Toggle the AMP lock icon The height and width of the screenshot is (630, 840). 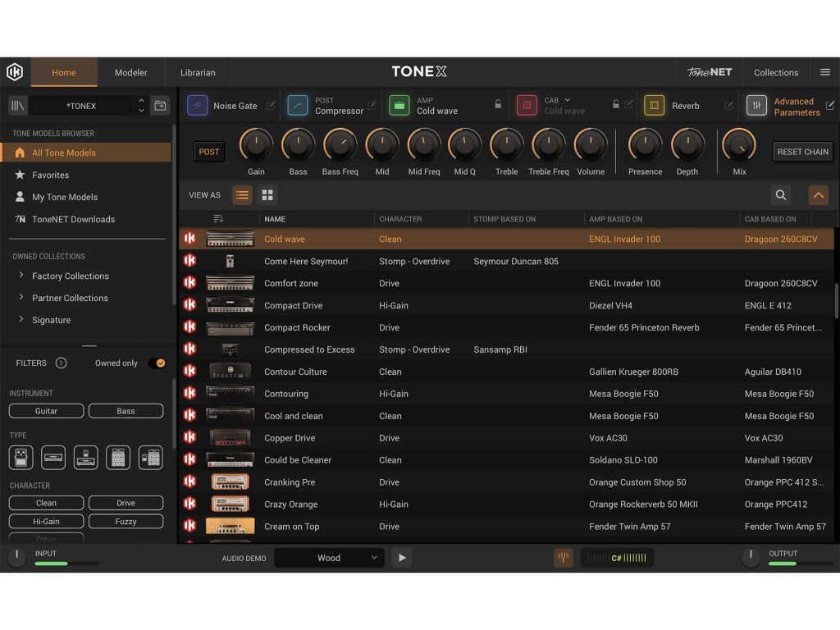497,105
